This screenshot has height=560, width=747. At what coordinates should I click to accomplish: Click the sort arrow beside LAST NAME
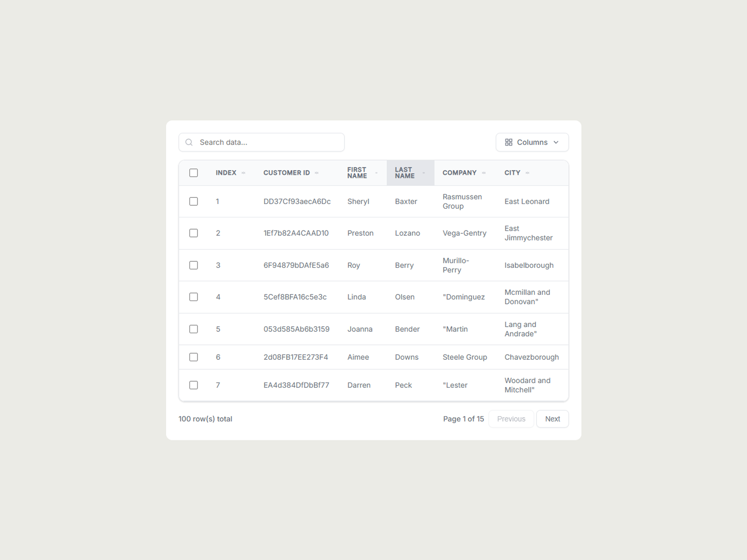[424, 173]
